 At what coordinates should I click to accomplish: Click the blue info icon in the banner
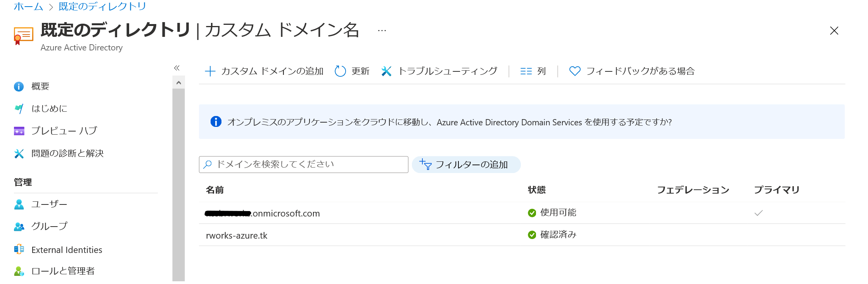click(x=216, y=121)
